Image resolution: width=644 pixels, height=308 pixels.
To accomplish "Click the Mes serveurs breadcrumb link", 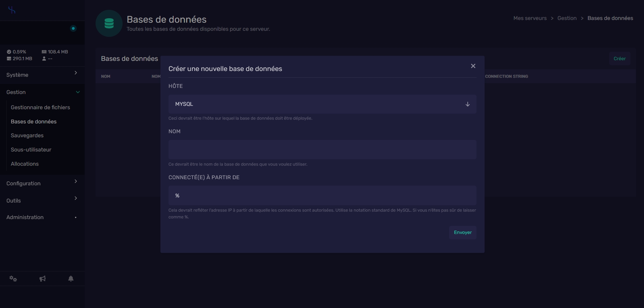I will click(530, 18).
